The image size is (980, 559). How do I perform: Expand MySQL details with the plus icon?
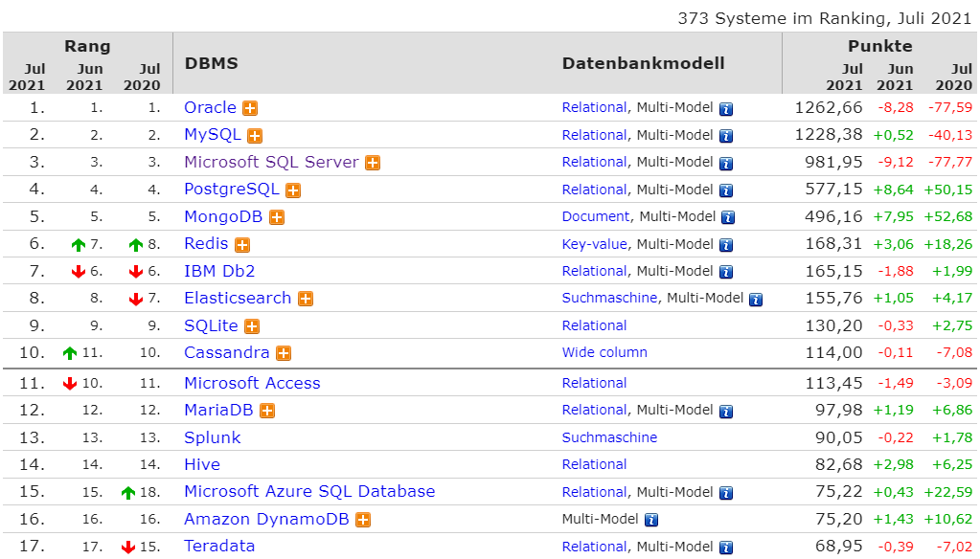(254, 135)
